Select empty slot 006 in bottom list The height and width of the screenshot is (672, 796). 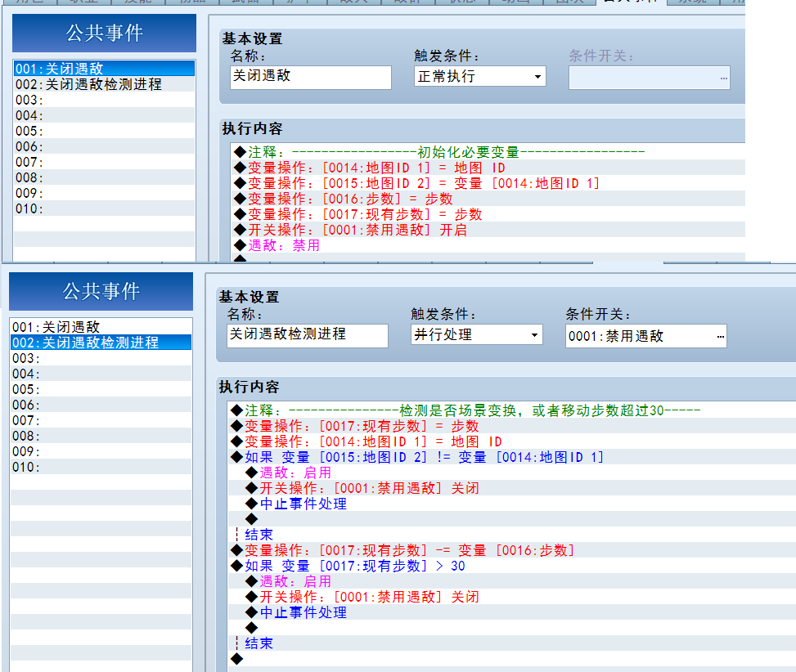101,405
